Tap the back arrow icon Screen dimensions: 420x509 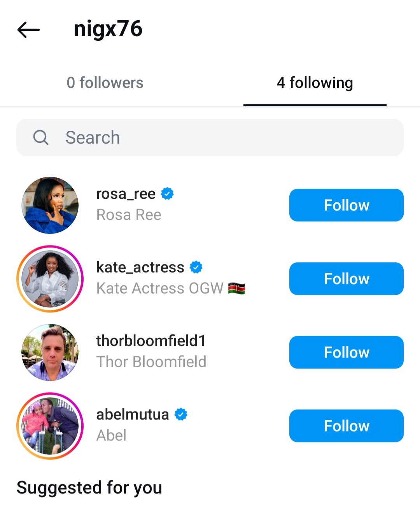29,30
